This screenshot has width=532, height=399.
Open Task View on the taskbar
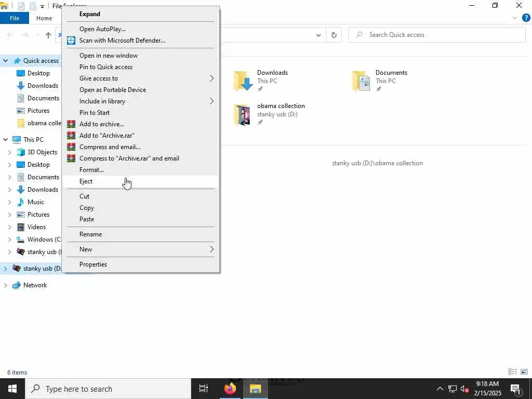pos(204,389)
